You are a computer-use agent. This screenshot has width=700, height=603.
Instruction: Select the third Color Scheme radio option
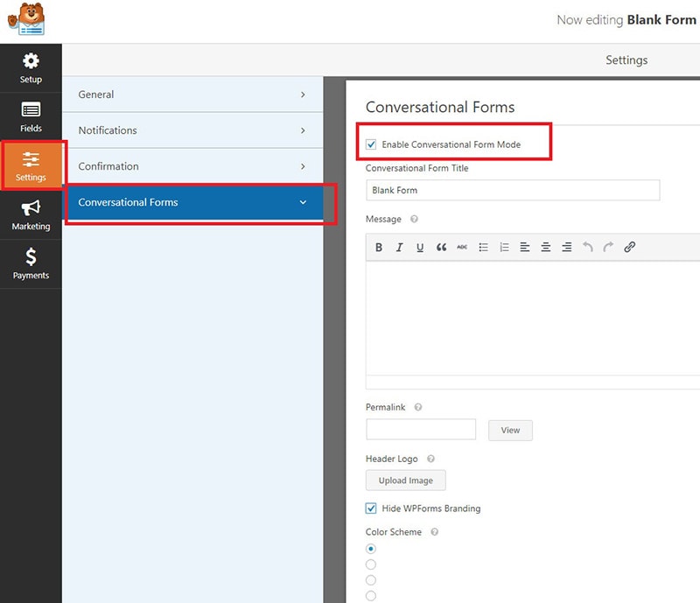point(370,579)
